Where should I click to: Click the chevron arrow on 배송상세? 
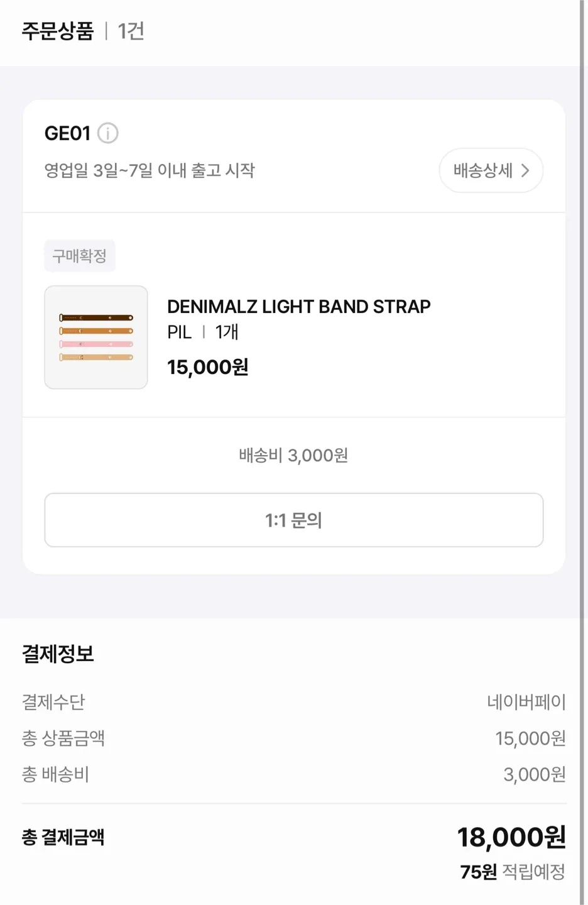[x=526, y=170]
